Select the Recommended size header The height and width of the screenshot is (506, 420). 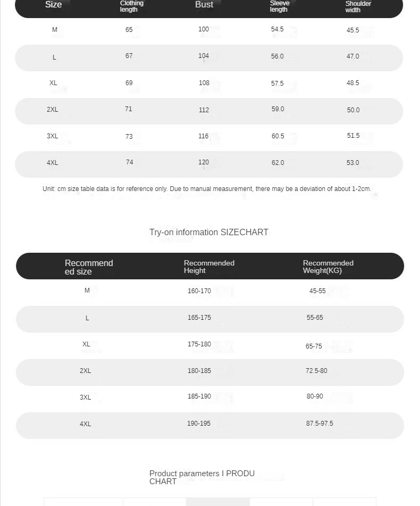tap(89, 267)
